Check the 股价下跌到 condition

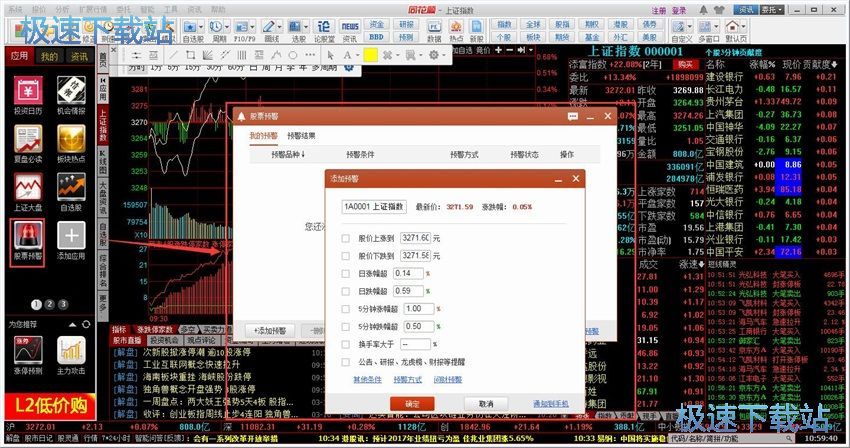pos(346,255)
